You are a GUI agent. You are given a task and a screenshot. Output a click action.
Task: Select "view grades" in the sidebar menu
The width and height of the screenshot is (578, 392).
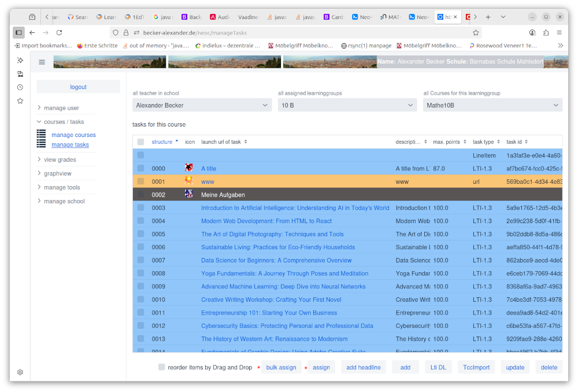point(59,159)
